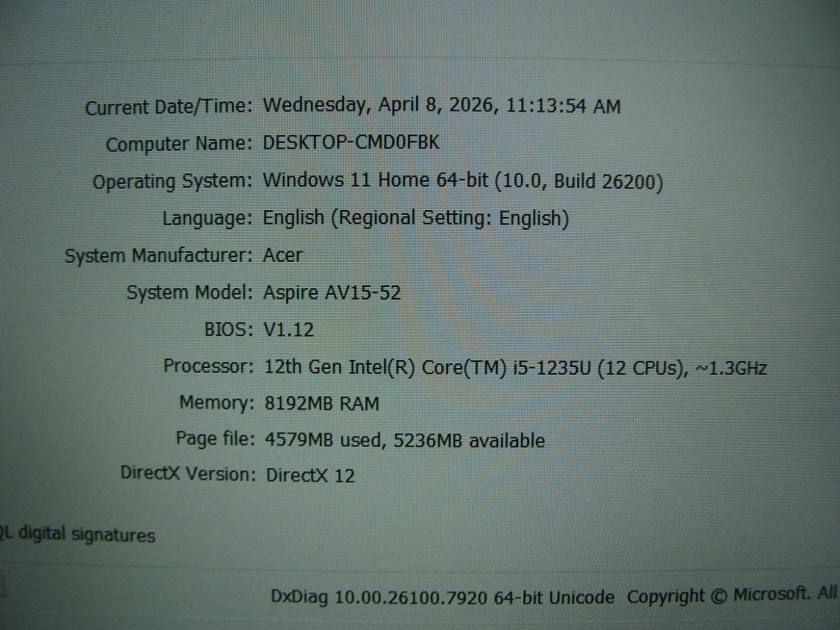Click the Windows 11 Home 64-bit value

[x=463, y=181]
